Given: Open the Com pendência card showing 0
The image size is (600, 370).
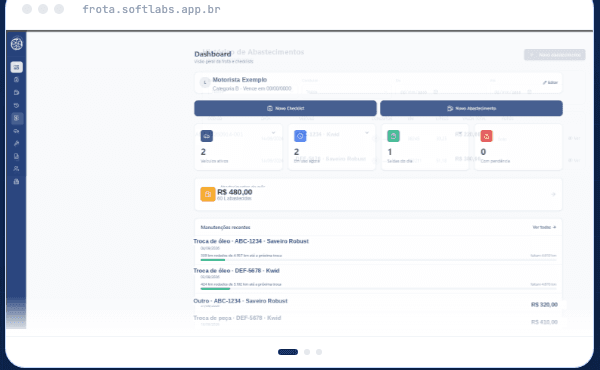Looking at the screenshot, I should (518, 147).
